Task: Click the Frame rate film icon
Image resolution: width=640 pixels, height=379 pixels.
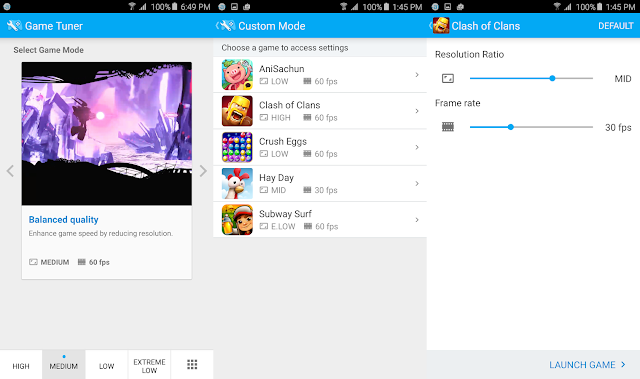Action: [448, 127]
